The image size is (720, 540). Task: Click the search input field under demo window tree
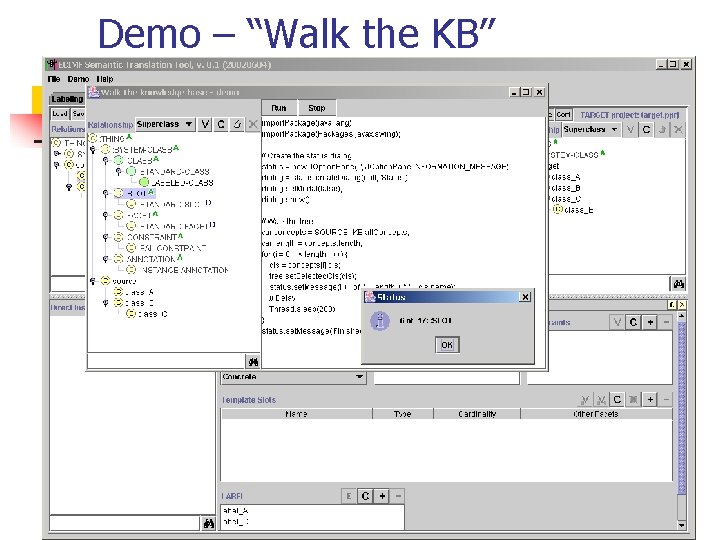(x=167, y=361)
